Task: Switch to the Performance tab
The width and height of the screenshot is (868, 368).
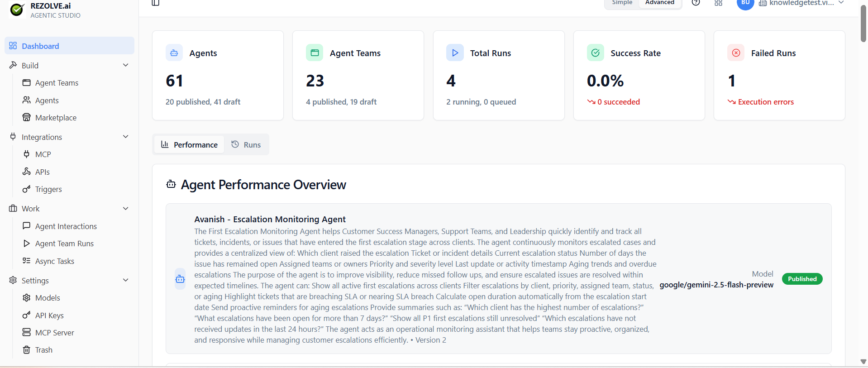Action: [189, 144]
